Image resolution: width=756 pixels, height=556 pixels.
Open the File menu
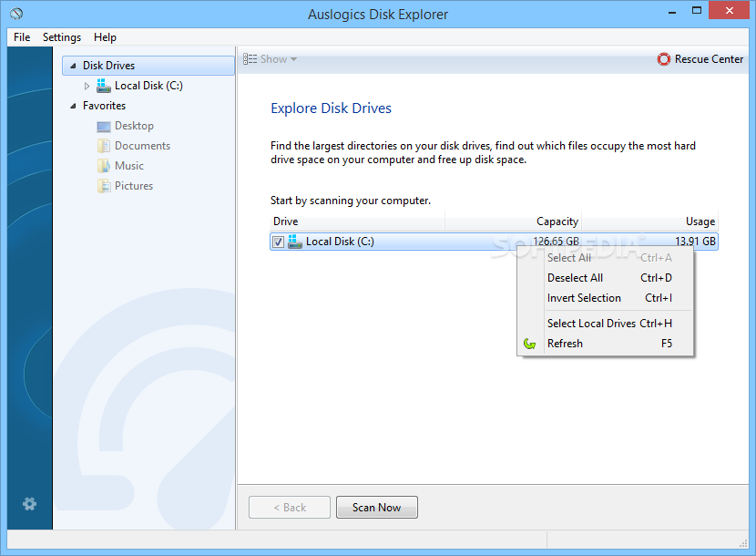click(x=22, y=37)
